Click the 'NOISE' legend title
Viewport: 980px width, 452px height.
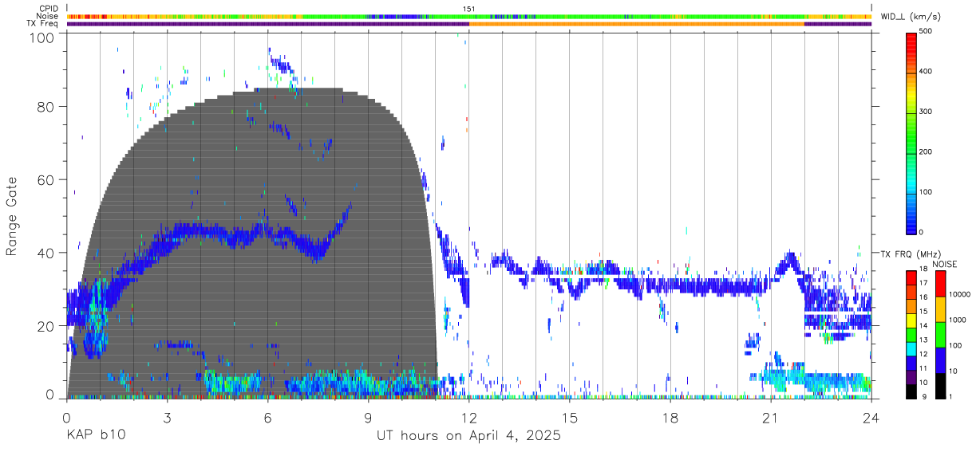coord(944,264)
